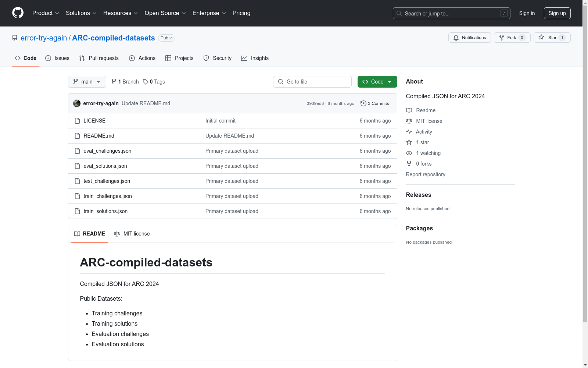Click the history clock icon near Commits

click(363, 103)
